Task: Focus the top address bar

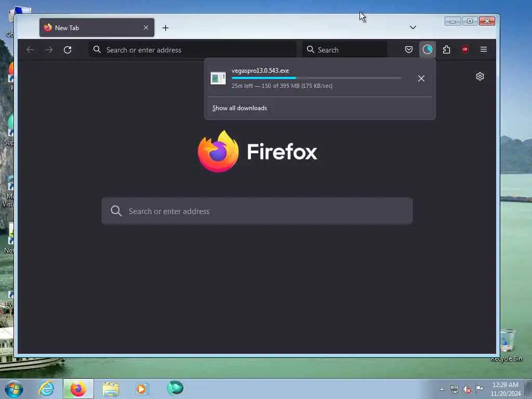Action: [x=192, y=50]
